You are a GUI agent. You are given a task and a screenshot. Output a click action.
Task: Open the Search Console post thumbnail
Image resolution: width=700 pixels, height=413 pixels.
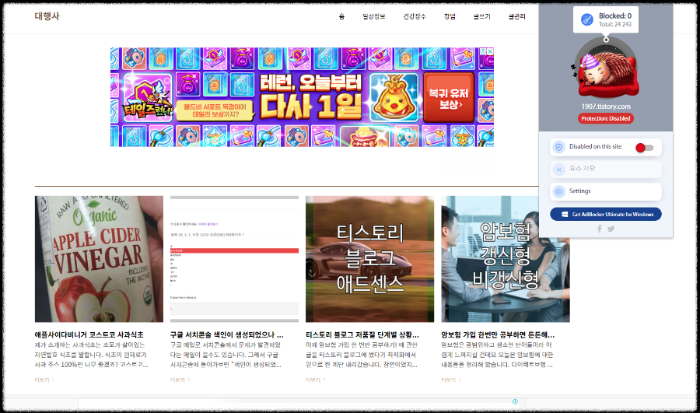tap(234, 259)
